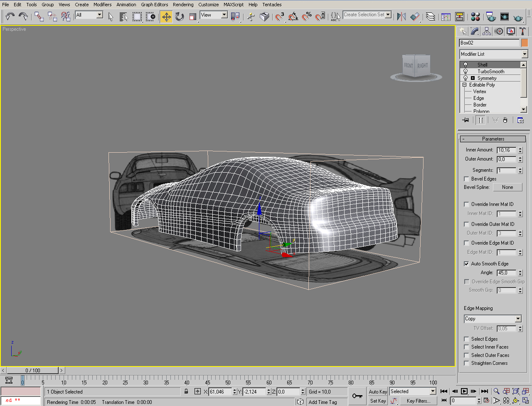Click the 0 / 100 time slider

coord(33,370)
